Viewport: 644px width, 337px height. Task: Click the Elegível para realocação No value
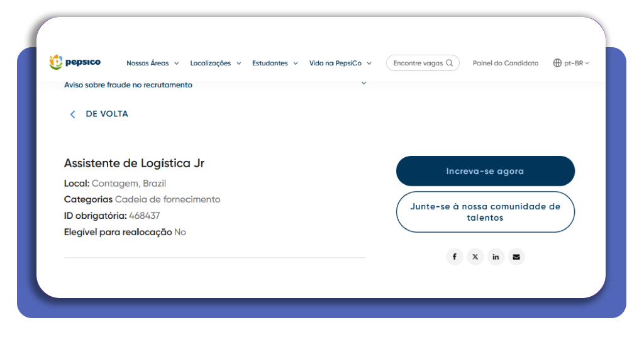pyautogui.click(x=180, y=233)
